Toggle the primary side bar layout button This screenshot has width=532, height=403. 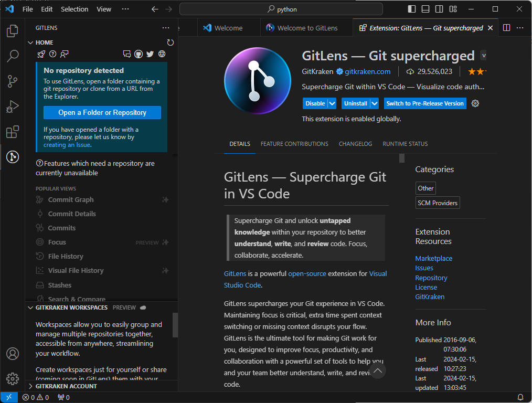[x=411, y=9]
